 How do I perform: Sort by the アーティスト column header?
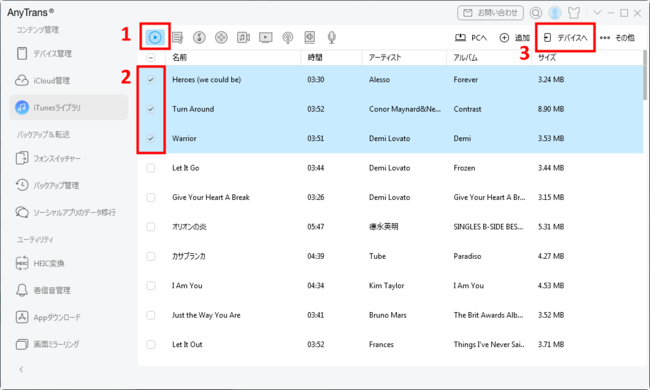tap(385, 58)
